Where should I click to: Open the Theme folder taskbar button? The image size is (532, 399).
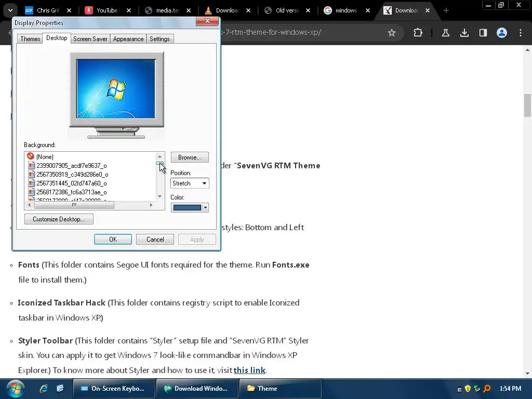(280, 389)
